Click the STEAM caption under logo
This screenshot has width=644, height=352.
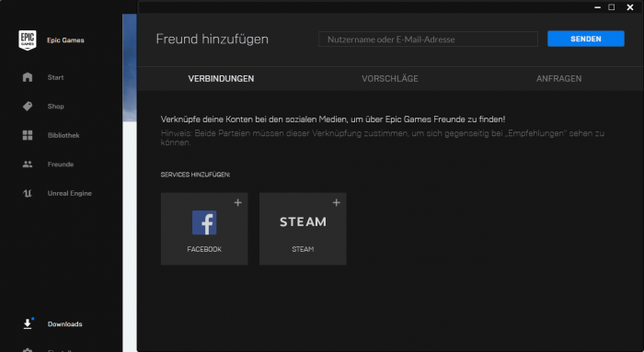(303, 249)
